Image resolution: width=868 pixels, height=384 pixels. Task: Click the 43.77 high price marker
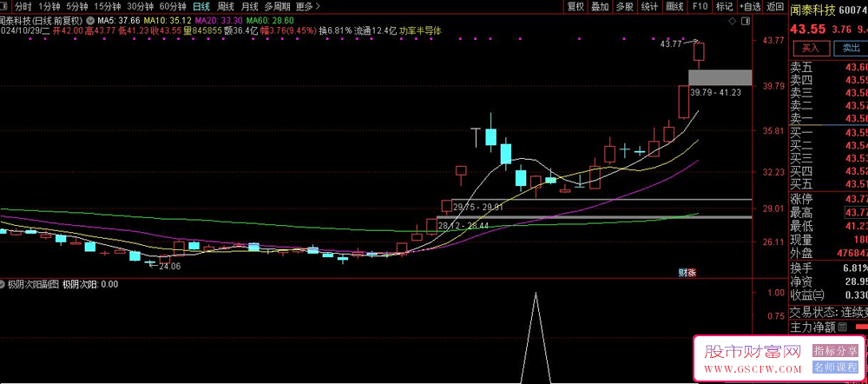pyautogui.click(x=671, y=43)
